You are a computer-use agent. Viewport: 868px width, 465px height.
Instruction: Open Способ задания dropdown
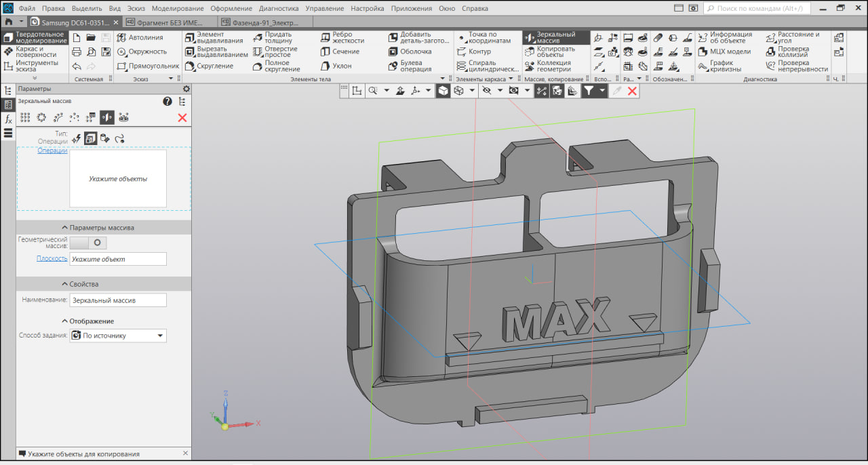118,336
